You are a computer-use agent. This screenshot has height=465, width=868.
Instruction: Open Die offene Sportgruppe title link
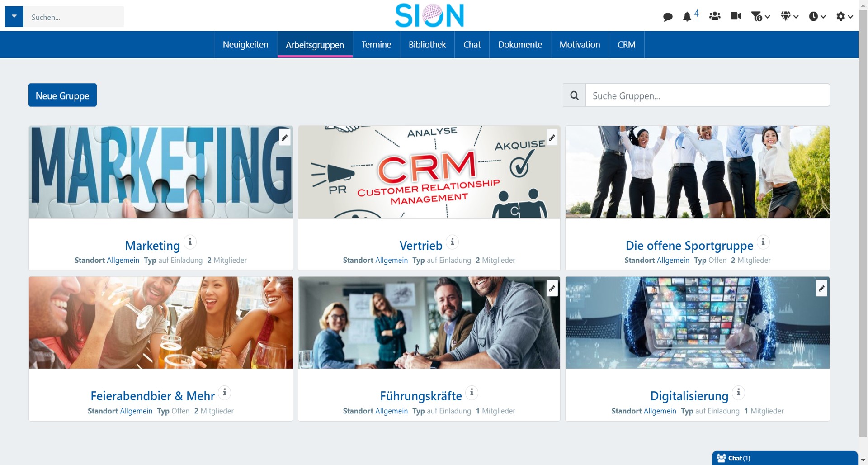point(689,246)
